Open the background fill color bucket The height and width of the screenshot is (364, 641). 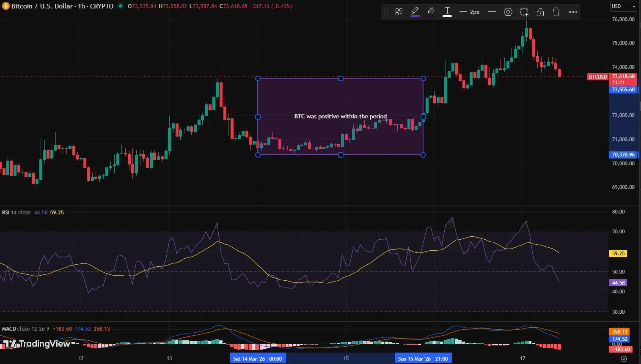click(431, 11)
